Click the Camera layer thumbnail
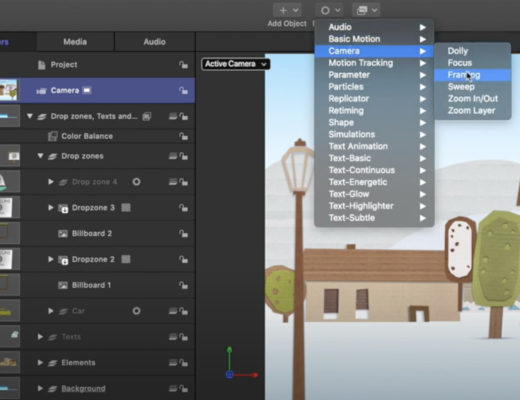Viewport: 520px width, 400px height. click(x=8, y=90)
